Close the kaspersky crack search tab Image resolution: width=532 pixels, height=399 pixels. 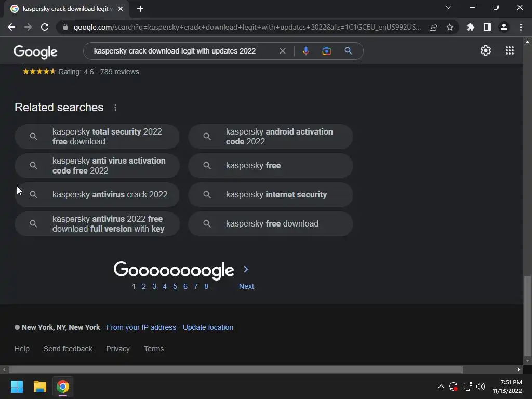pos(121,9)
